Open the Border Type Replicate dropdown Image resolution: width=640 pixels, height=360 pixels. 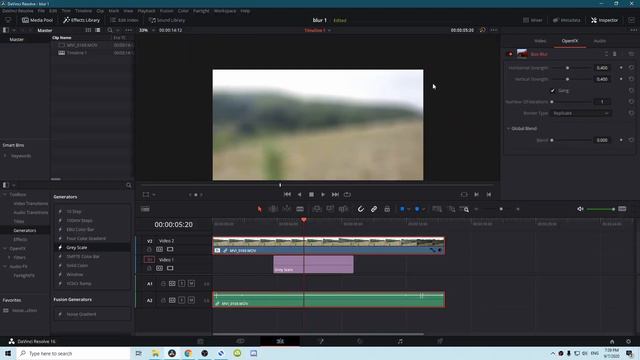pyautogui.click(x=581, y=113)
